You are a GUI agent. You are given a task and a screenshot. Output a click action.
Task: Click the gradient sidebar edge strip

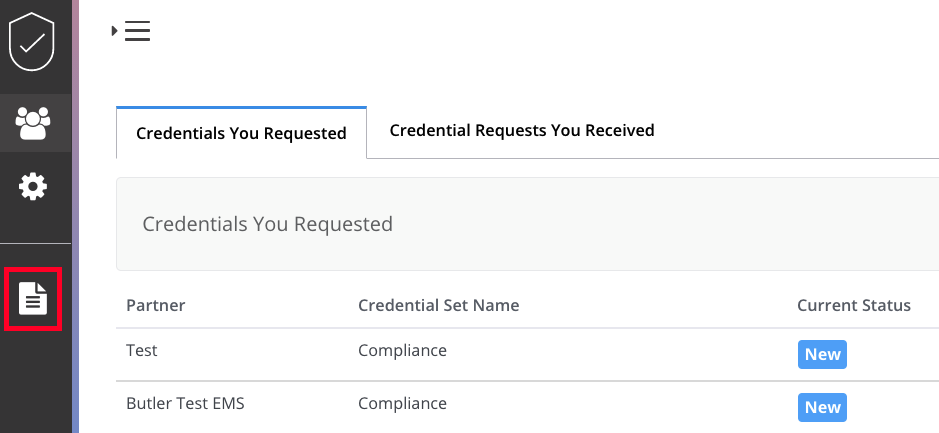click(75, 216)
